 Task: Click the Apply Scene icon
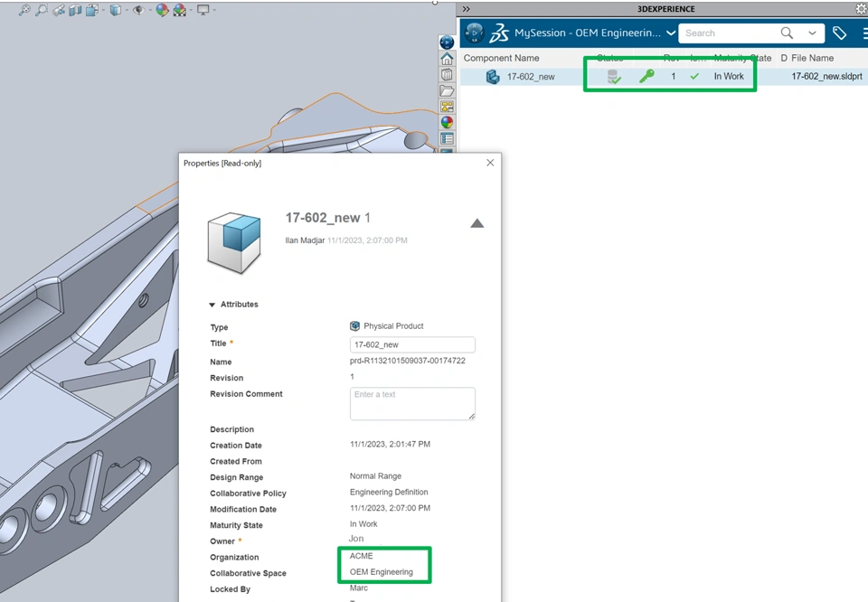point(179,10)
